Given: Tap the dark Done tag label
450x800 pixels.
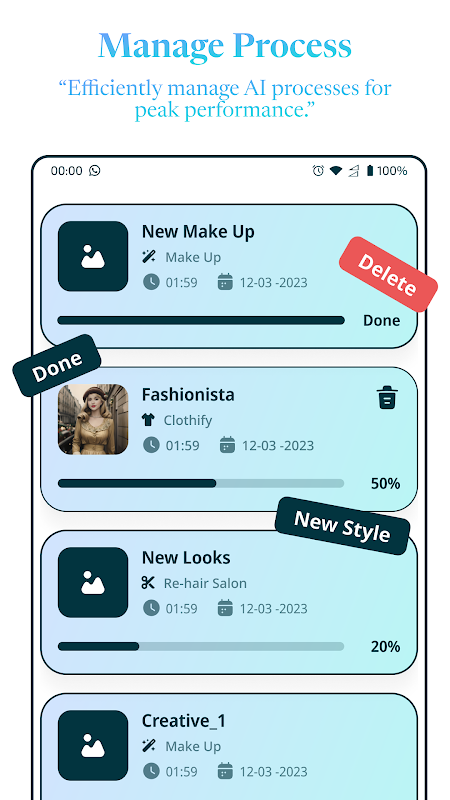Looking at the screenshot, I should pyautogui.click(x=57, y=365).
